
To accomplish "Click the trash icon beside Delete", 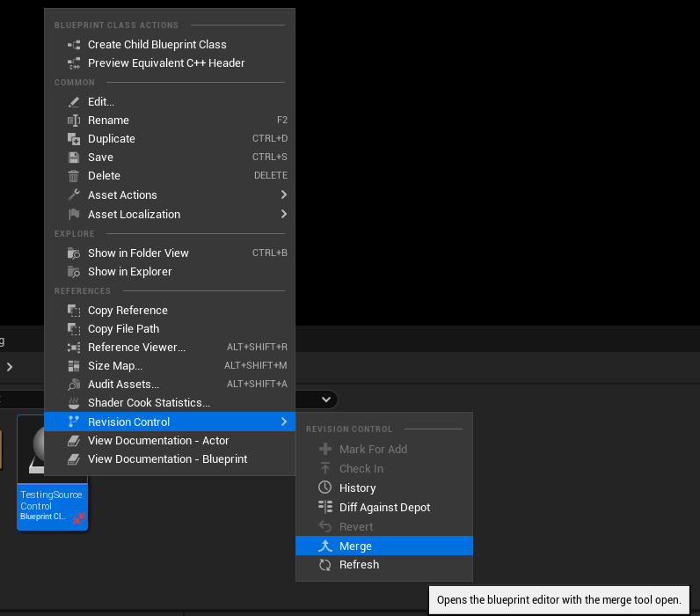I will coord(74,176).
